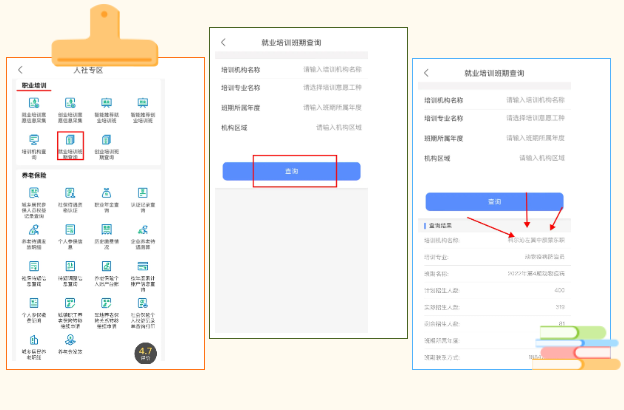This screenshot has width=624, height=410.
Task: Click the blue 查询 button in middle screen
Action: tap(291, 172)
